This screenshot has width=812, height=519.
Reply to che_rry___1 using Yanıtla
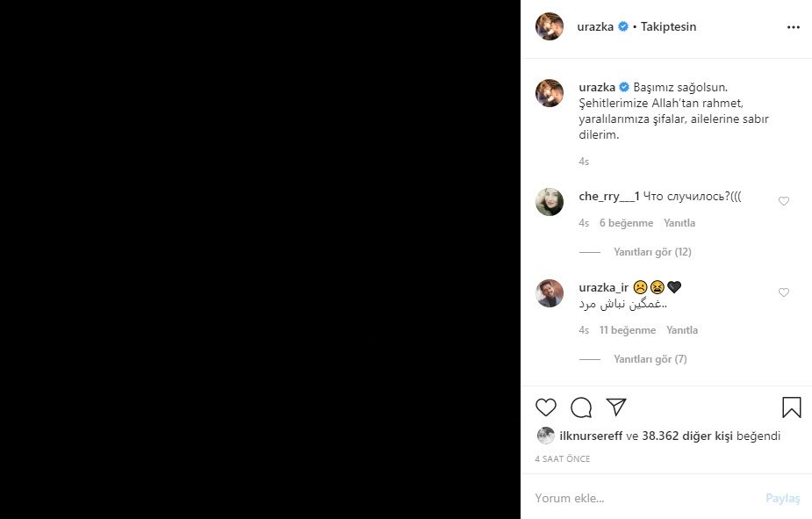679,223
